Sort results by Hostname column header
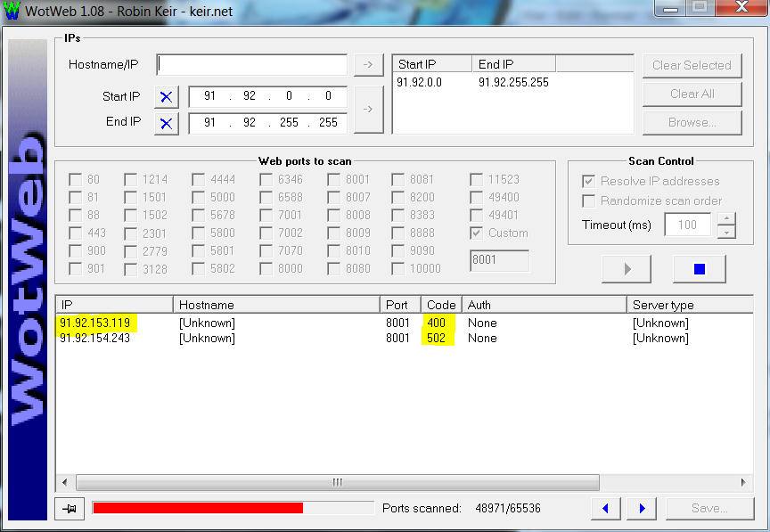Screen dimensions: 770x532 pyautogui.click(x=276, y=305)
